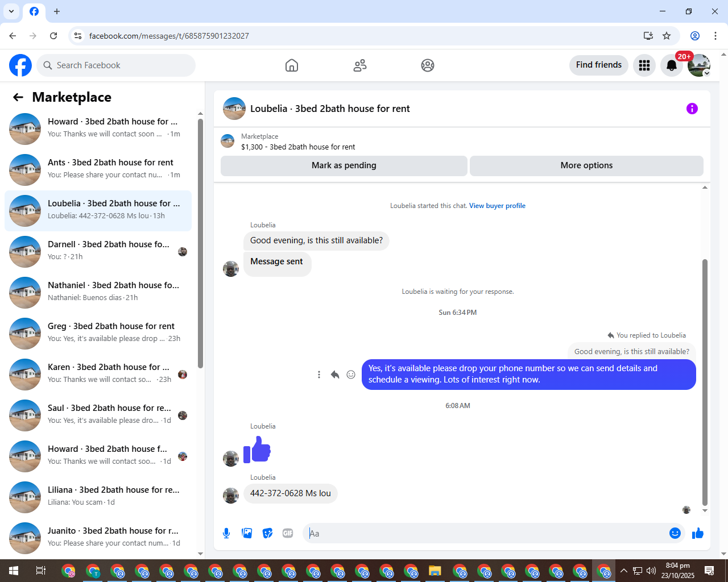The width and height of the screenshot is (728, 582).
Task: Open the Facebook logo home link
Action: tap(20, 65)
